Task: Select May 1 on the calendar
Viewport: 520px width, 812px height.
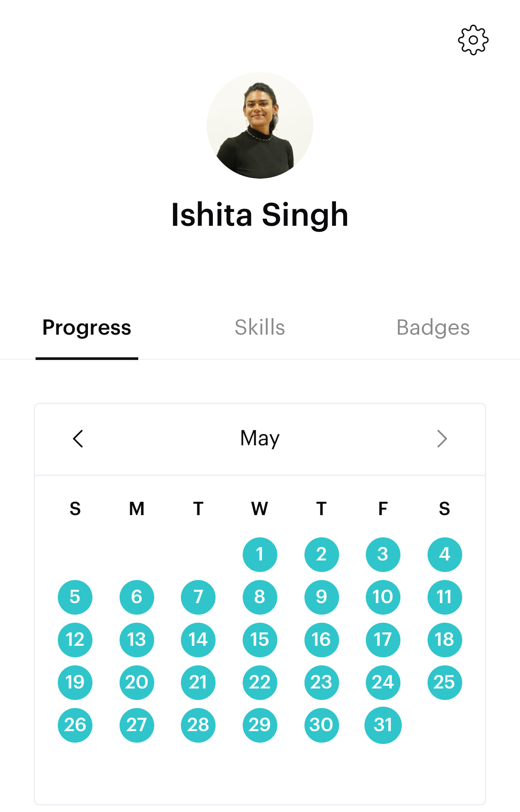Action: [x=260, y=554]
